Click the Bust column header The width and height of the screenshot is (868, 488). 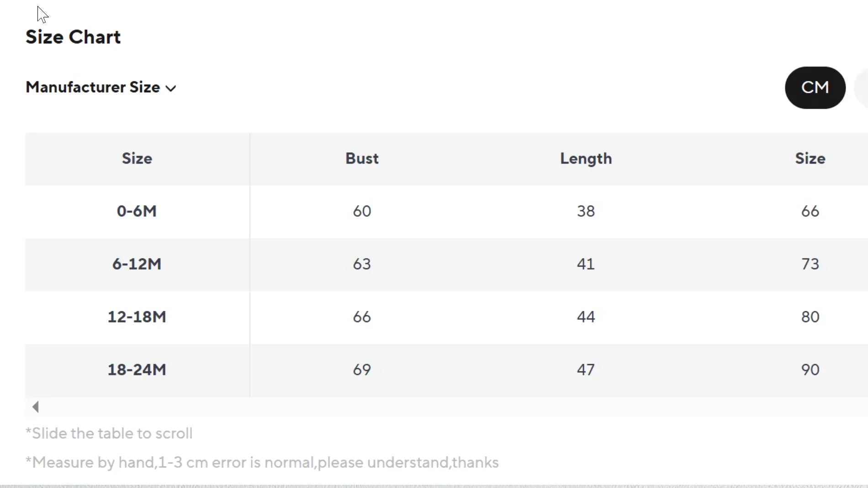(362, 159)
